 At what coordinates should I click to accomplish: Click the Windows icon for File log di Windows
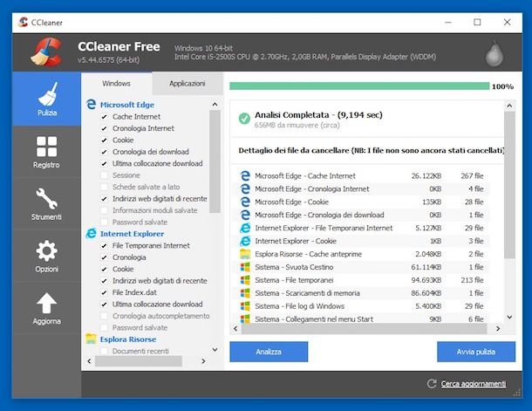click(245, 305)
